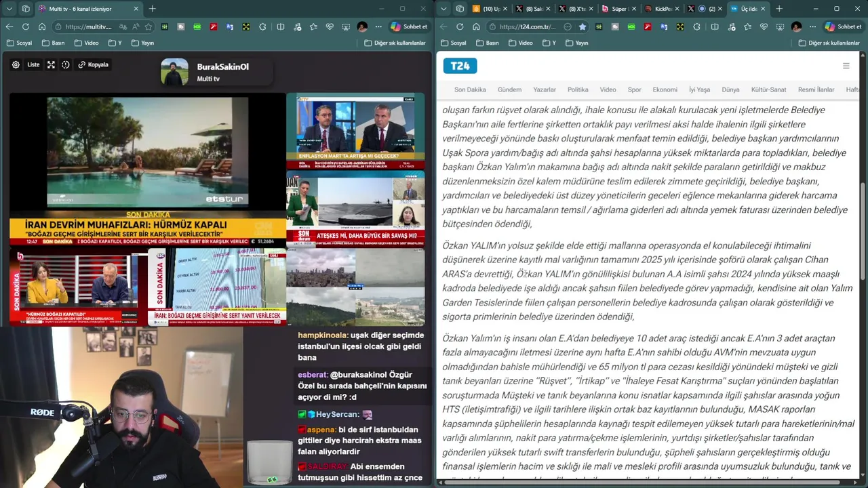Close the Üç ilde tab
The height and width of the screenshot is (488, 868).
[763, 9]
